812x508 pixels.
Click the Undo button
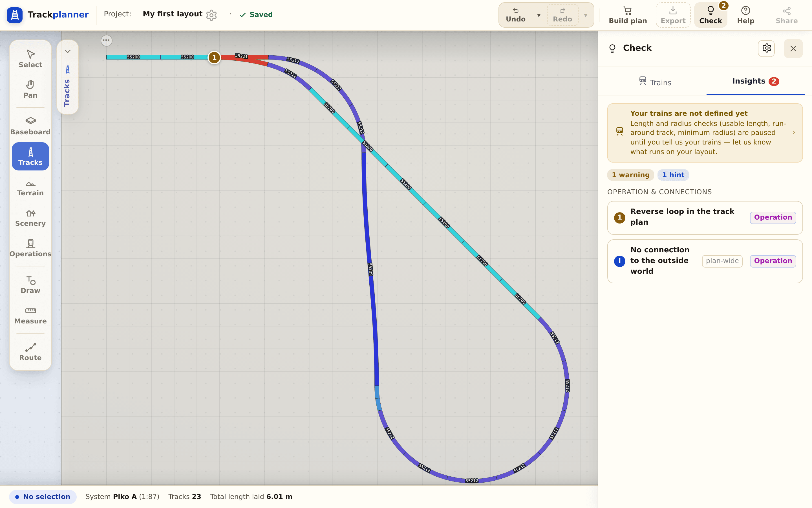coord(516,15)
